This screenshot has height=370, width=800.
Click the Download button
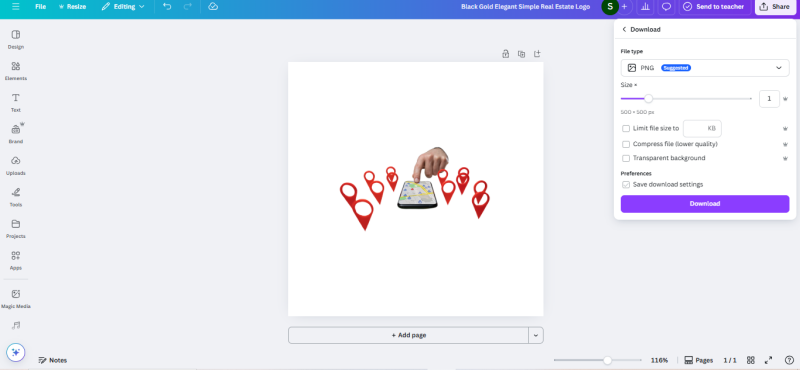[705, 204]
